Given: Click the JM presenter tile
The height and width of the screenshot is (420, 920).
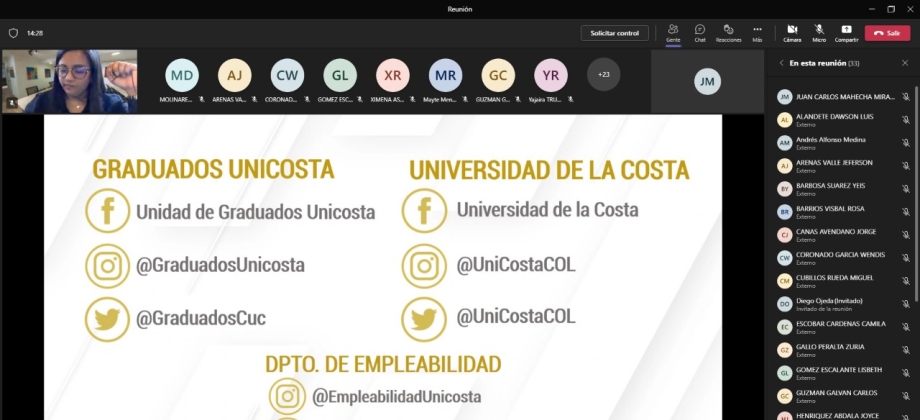Looking at the screenshot, I should tap(707, 82).
